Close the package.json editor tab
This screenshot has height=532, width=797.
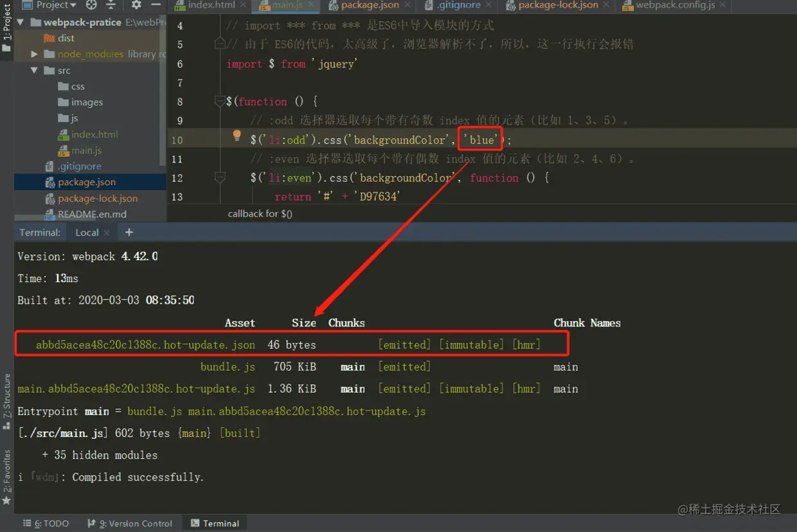(407, 5)
